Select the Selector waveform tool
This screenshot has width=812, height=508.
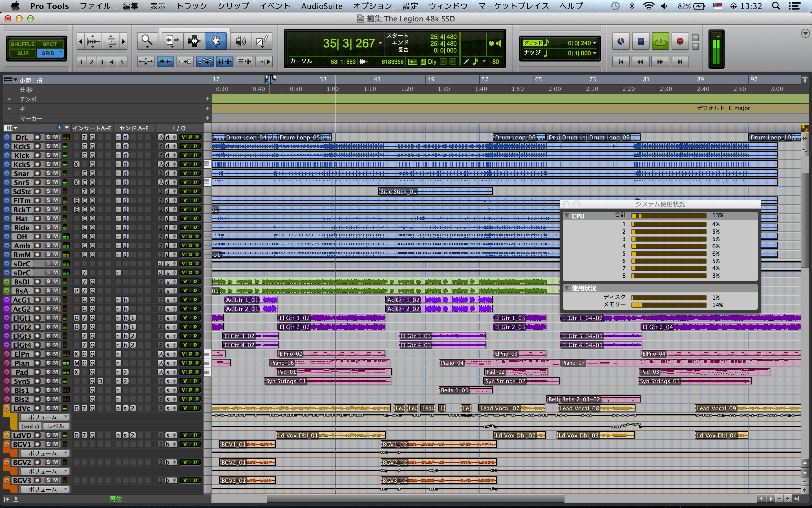coord(194,41)
